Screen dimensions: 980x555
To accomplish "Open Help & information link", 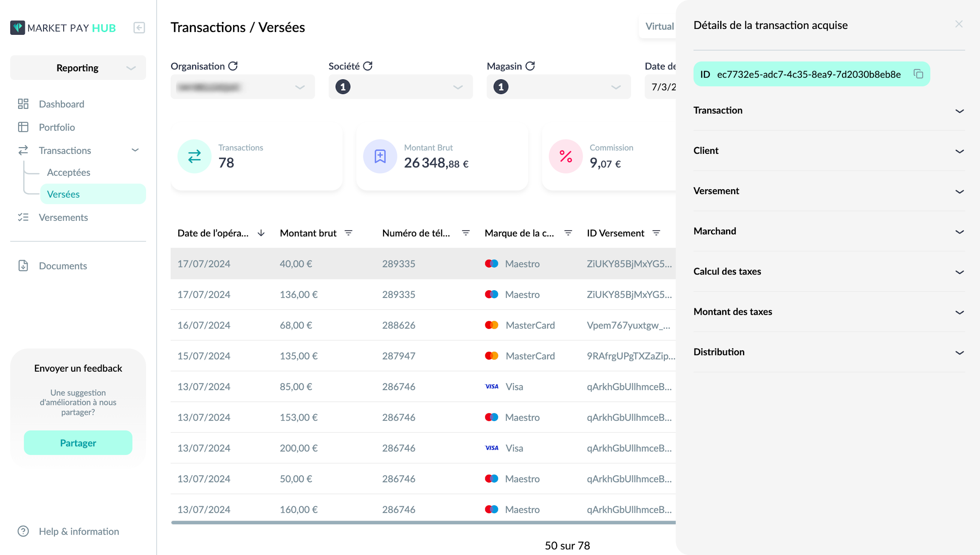I will (79, 531).
